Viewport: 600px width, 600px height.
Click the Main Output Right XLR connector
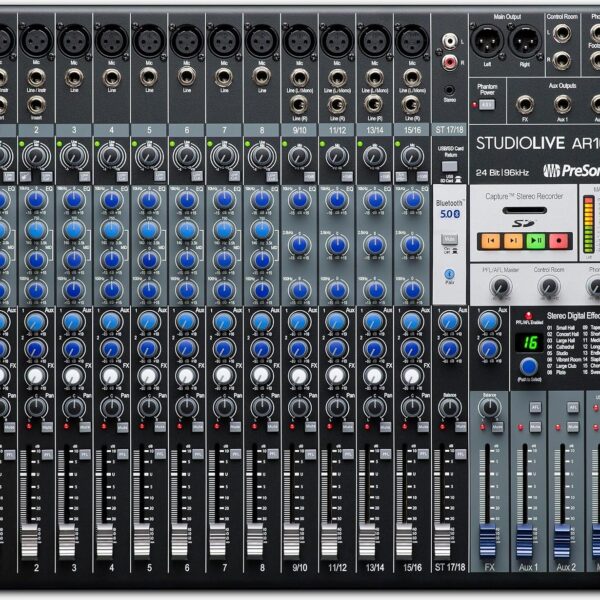525,41
